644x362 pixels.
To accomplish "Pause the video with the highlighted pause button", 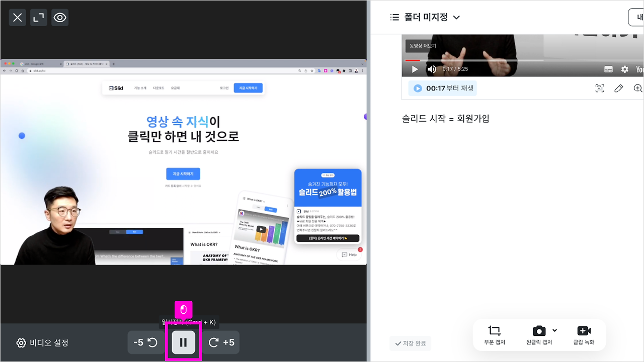I will tap(183, 342).
